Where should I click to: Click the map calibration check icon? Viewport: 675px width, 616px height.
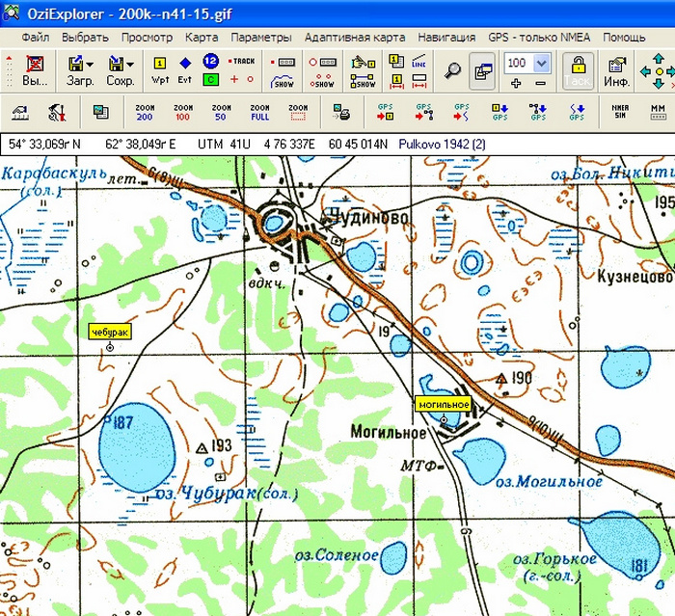[20, 113]
